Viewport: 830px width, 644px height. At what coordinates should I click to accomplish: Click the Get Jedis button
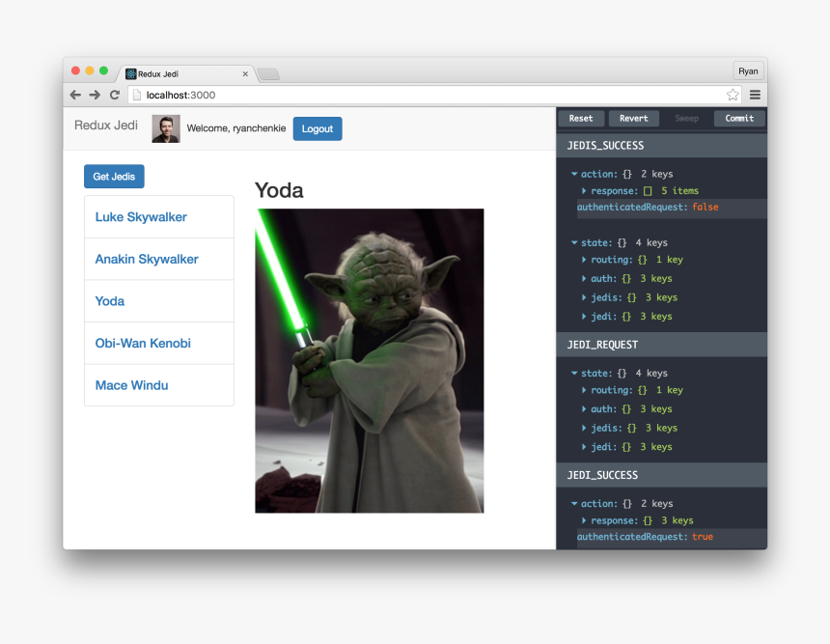tap(114, 177)
